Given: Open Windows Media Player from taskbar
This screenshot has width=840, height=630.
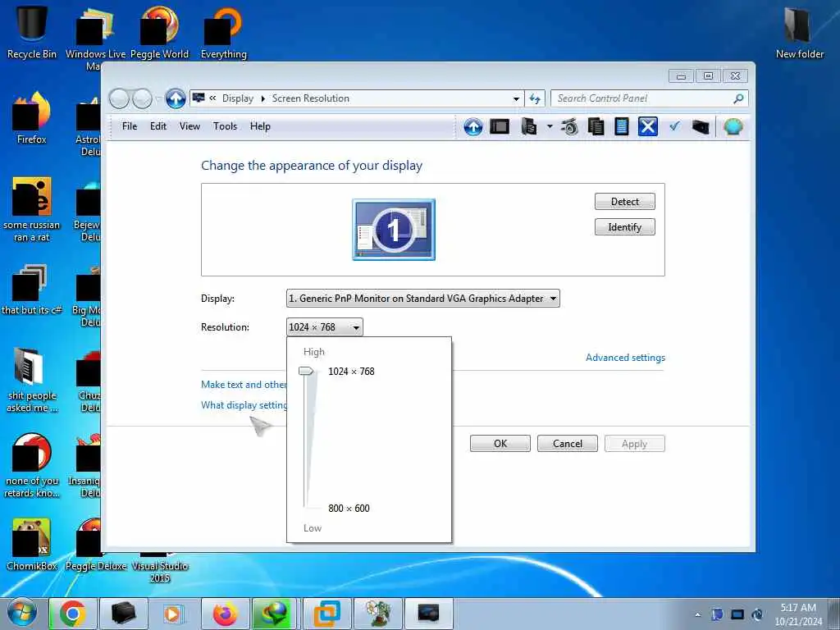Looking at the screenshot, I should point(174,614).
